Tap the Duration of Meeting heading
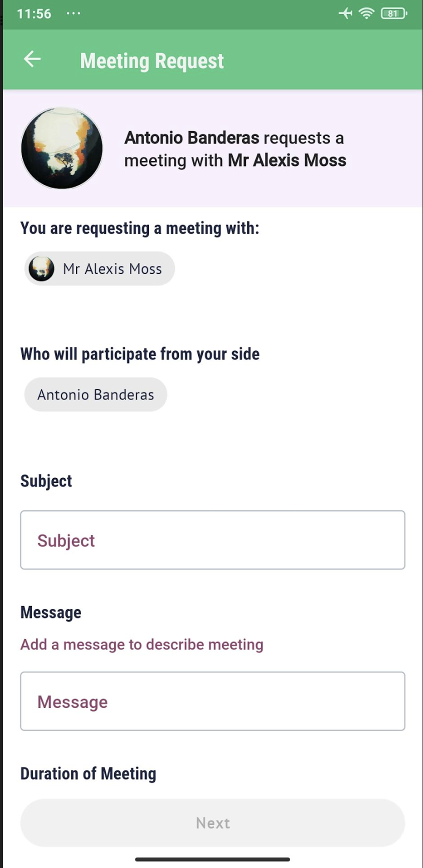This screenshot has width=423, height=868. coord(88,773)
